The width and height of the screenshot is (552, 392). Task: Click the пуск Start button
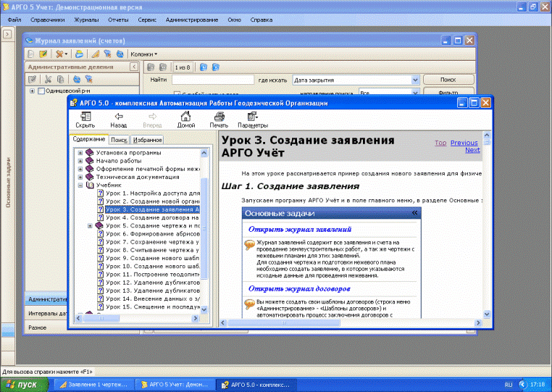tap(24, 385)
